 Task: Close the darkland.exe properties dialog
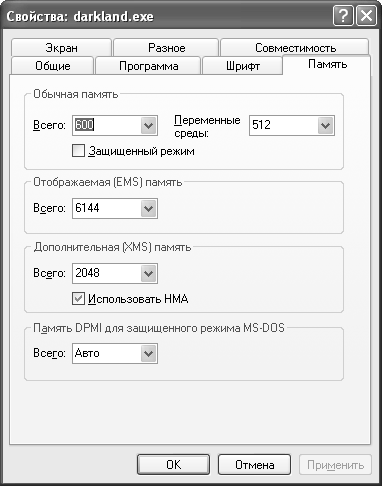pyautogui.click(x=366, y=16)
